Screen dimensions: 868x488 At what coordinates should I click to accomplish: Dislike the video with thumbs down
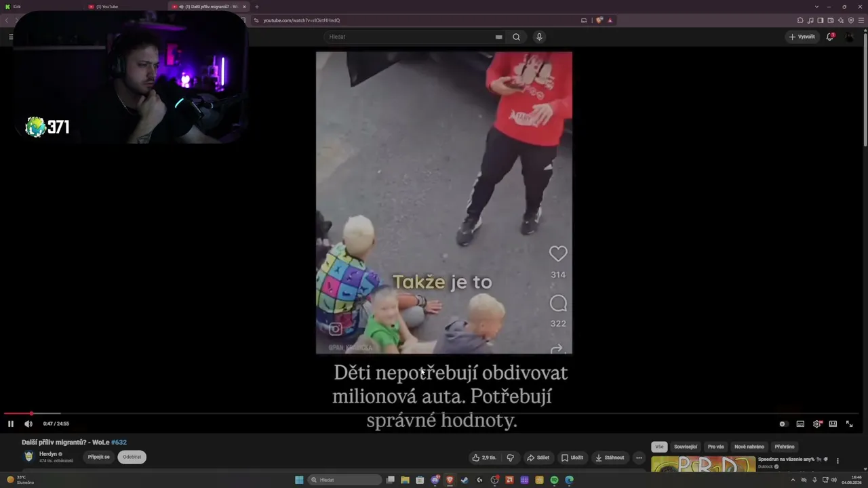click(x=510, y=457)
